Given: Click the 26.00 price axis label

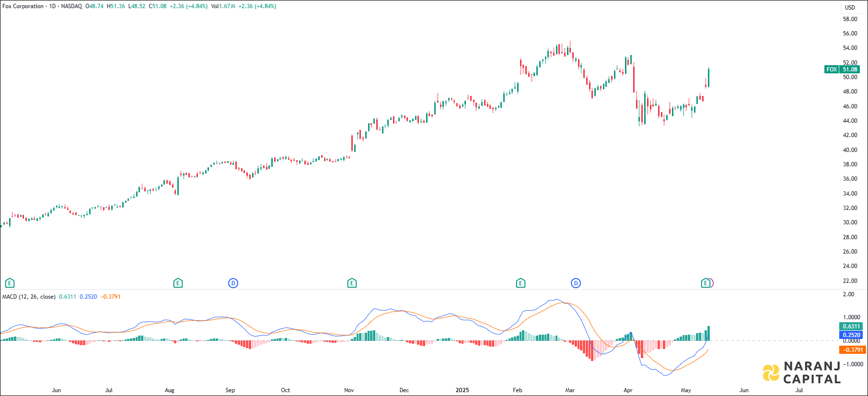Looking at the screenshot, I should pos(850,252).
